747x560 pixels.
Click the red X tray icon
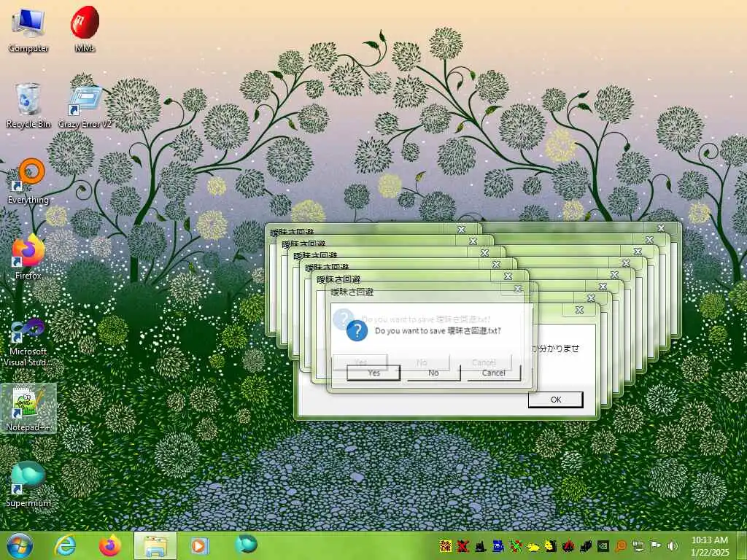462,545
